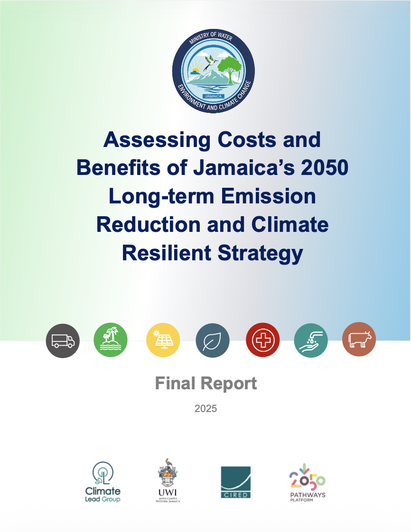Click the red medical cross icon
Viewport: 411px width, 532px height.
[x=262, y=340]
